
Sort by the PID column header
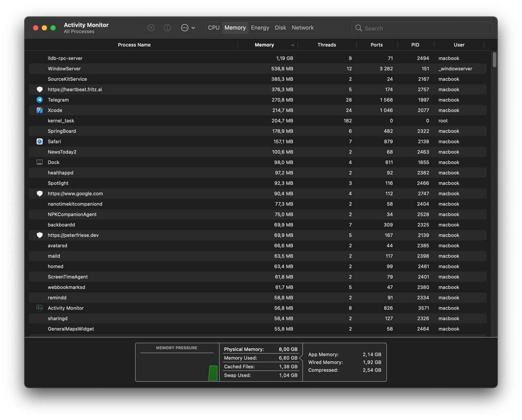click(415, 45)
